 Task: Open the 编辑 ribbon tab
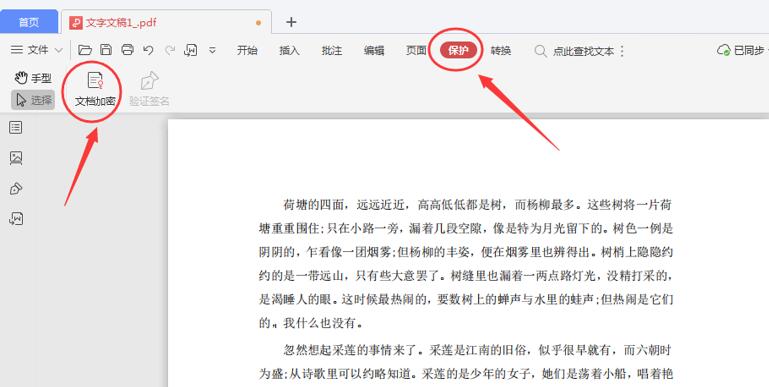[x=374, y=50]
